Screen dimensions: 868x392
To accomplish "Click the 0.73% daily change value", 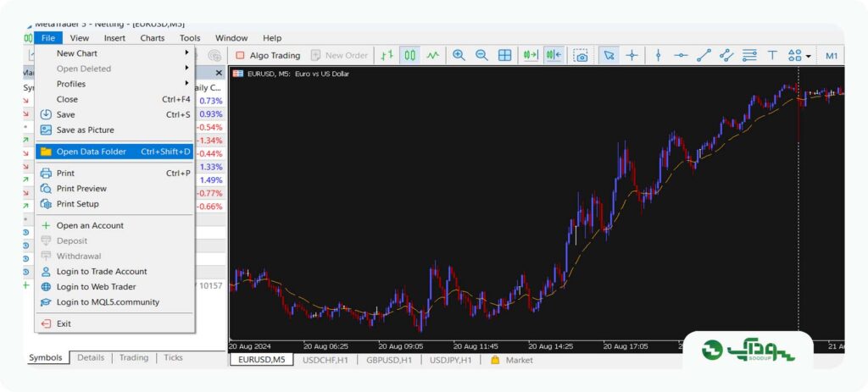I will tap(211, 101).
